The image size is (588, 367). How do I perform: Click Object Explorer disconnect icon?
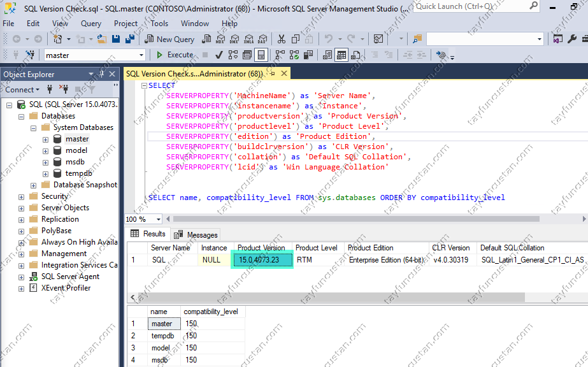(64, 89)
